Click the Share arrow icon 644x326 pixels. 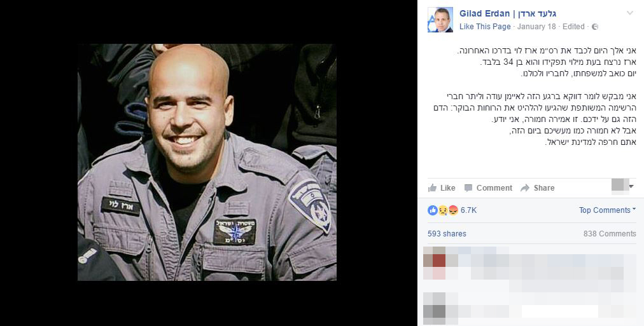click(525, 188)
